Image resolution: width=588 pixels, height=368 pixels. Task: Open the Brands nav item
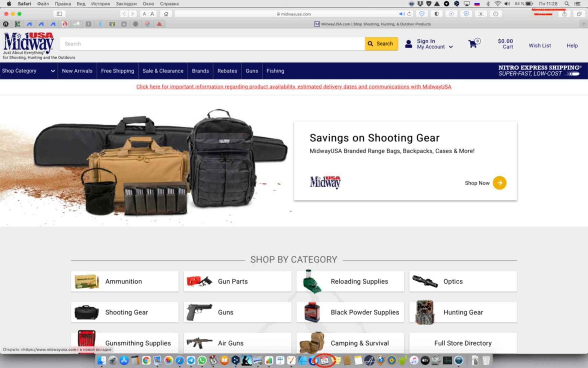tap(200, 71)
